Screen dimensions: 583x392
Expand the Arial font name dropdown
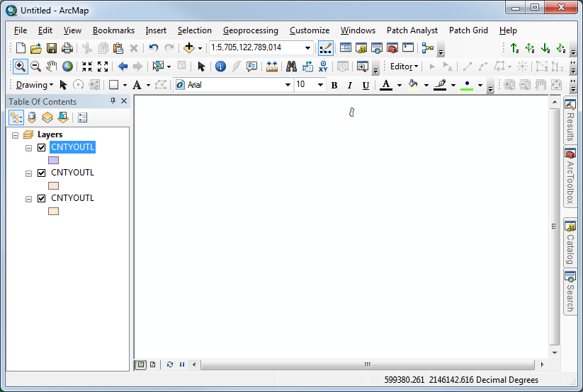pyautogui.click(x=288, y=85)
